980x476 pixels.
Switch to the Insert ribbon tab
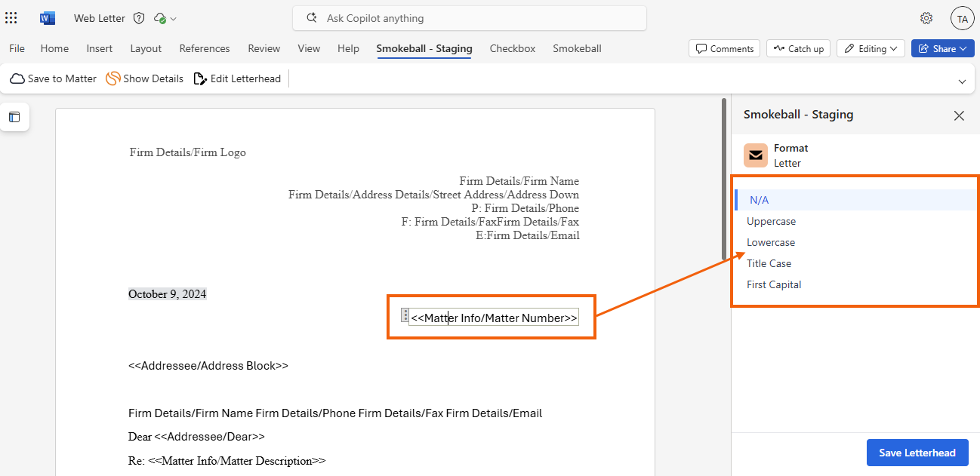click(x=100, y=48)
